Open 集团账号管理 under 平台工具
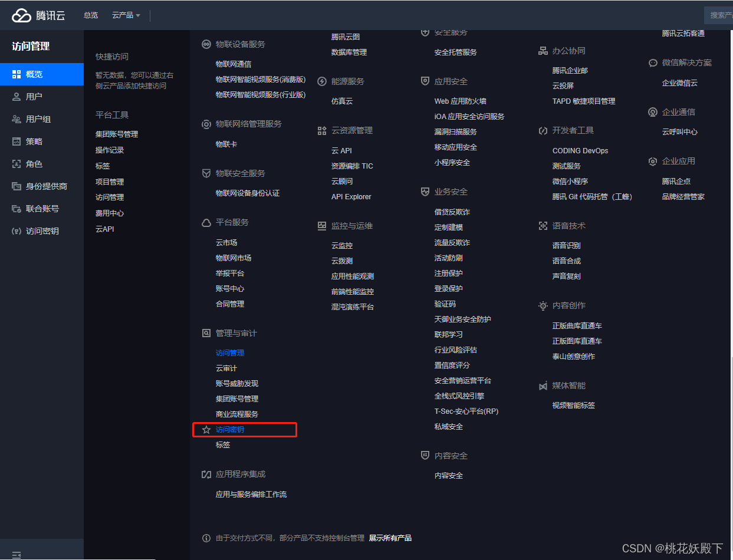Image resolution: width=733 pixels, height=560 pixels. tap(117, 134)
